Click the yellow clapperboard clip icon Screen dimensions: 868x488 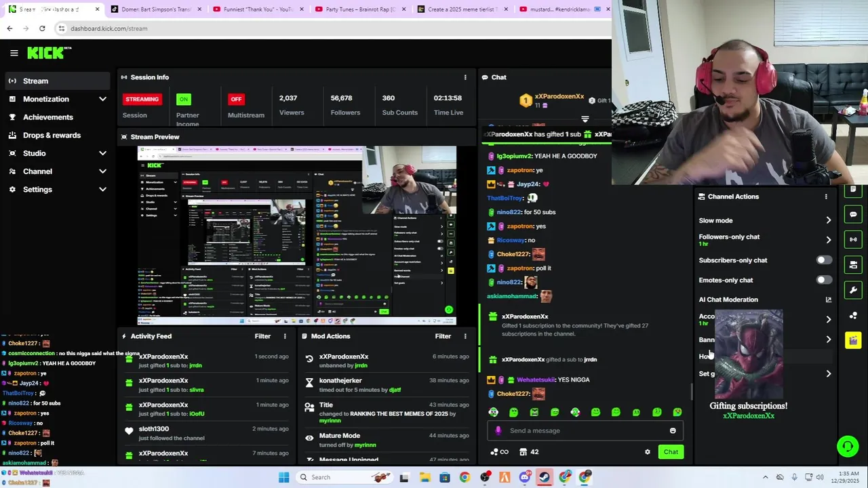(x=853, y=340)
